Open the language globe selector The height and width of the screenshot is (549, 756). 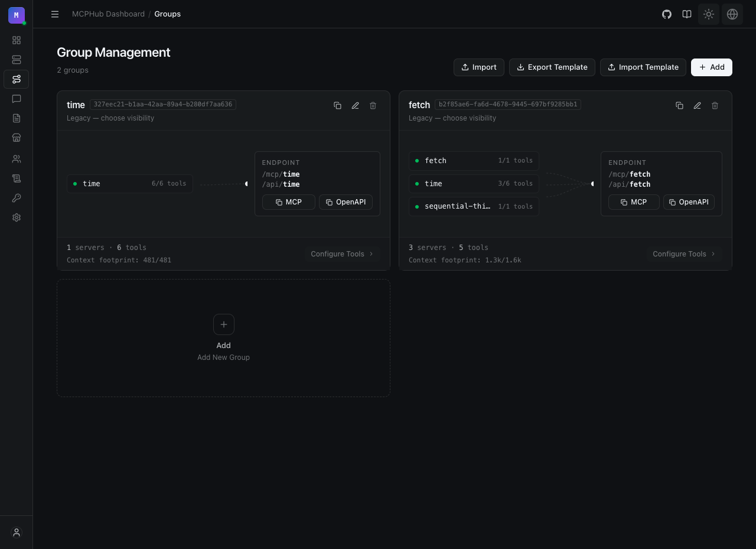(x=732, y=14)
